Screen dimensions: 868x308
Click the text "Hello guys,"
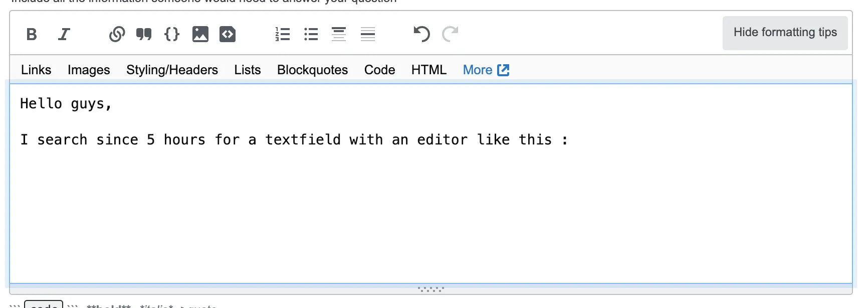(x=66, y=104)
